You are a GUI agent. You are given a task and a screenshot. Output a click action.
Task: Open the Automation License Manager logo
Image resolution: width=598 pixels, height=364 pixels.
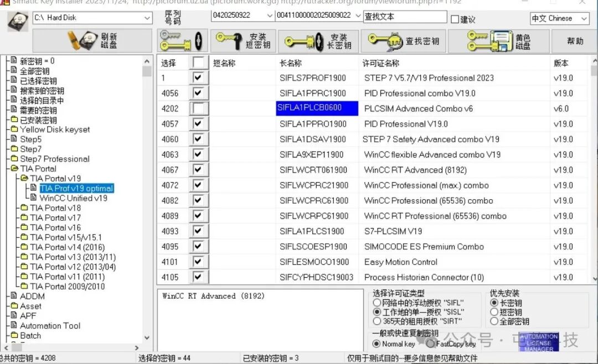[539, 342]
